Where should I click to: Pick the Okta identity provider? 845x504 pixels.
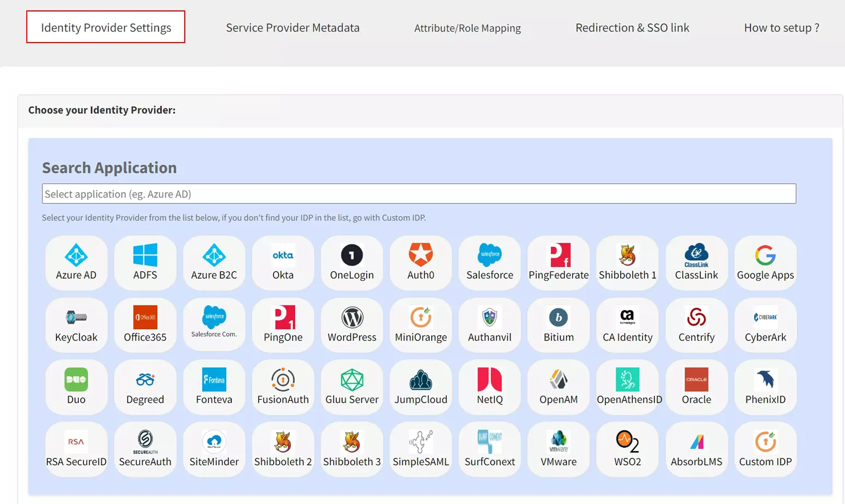283,263
